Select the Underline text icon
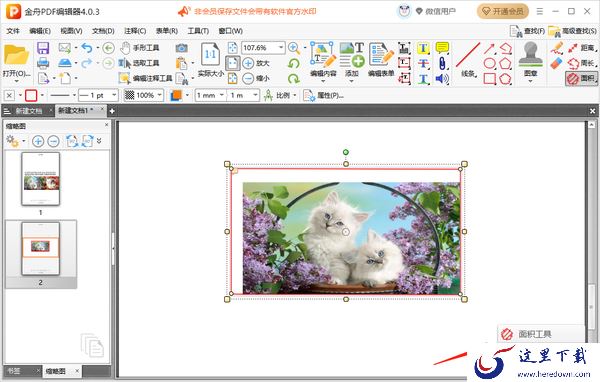 point(423,79)
